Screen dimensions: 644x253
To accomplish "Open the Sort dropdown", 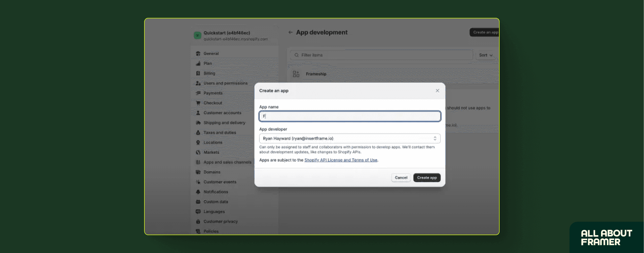I will click(486, 55).
